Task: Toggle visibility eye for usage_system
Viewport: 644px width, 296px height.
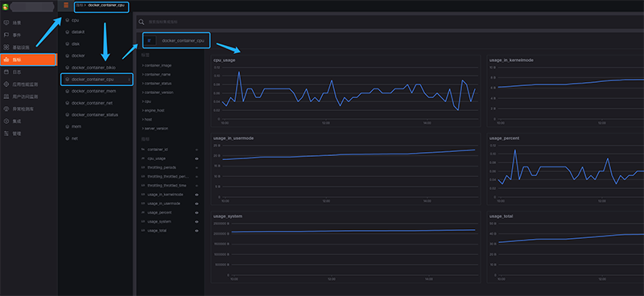Action: pos(196,222)
